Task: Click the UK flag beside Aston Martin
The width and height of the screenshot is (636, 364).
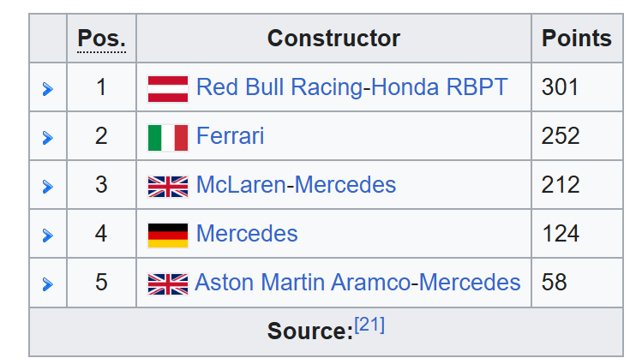Action: pos(168,283)
